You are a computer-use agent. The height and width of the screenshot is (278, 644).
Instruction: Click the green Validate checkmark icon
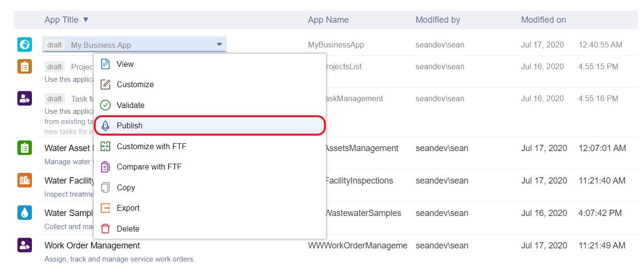[x=105, y=105]
